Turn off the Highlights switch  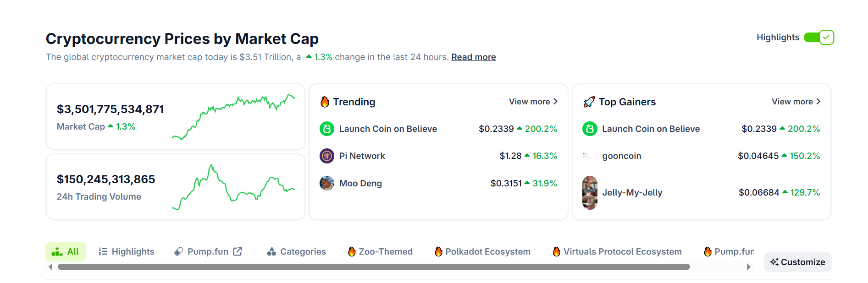click(x=819, y=38)
